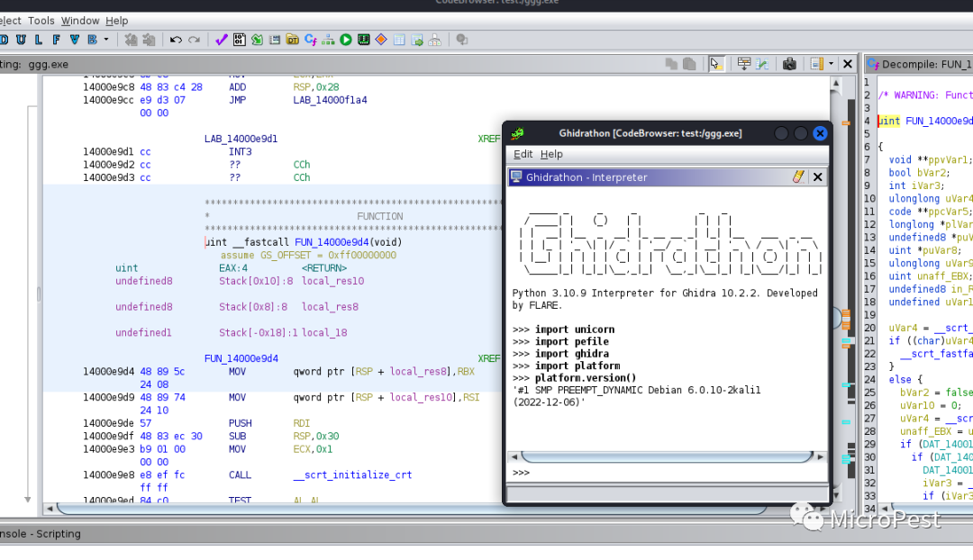Close the Listing panel with X
Viewport: 973px width, 560px height.
847,64
